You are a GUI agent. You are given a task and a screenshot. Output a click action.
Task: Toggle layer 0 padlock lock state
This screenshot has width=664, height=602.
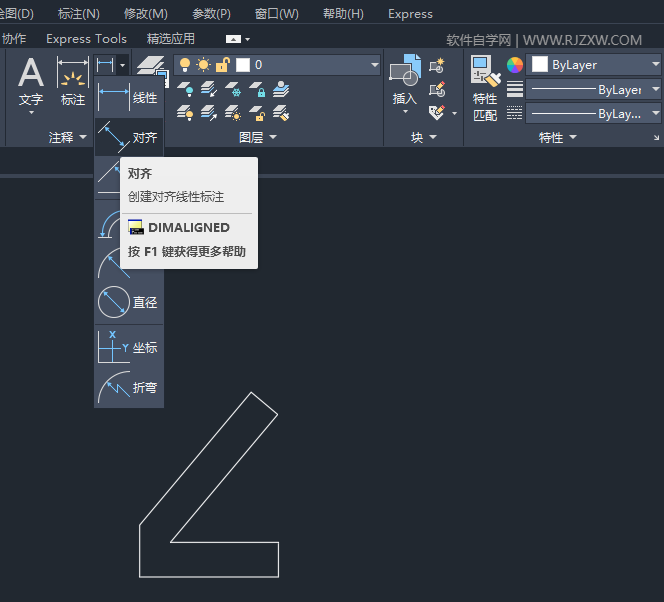click(x=223, y=65)
